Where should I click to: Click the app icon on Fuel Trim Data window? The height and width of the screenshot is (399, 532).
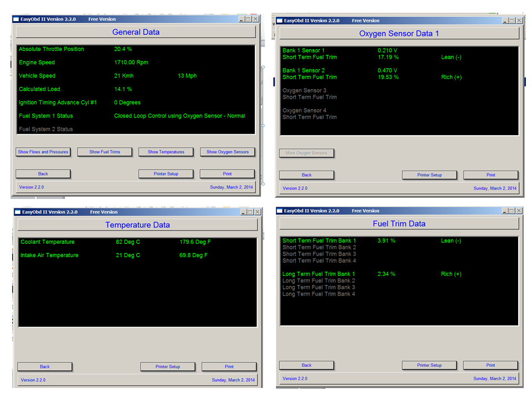pos(279,210)
